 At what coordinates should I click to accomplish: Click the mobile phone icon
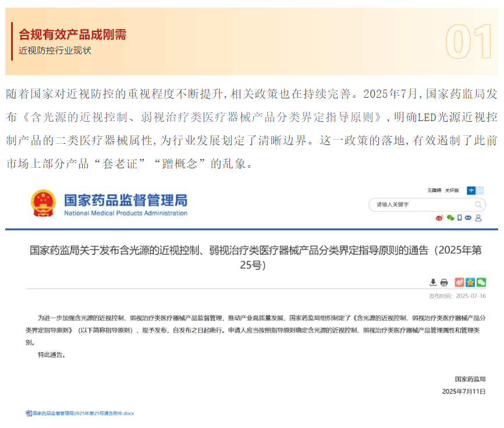[459, 218]
